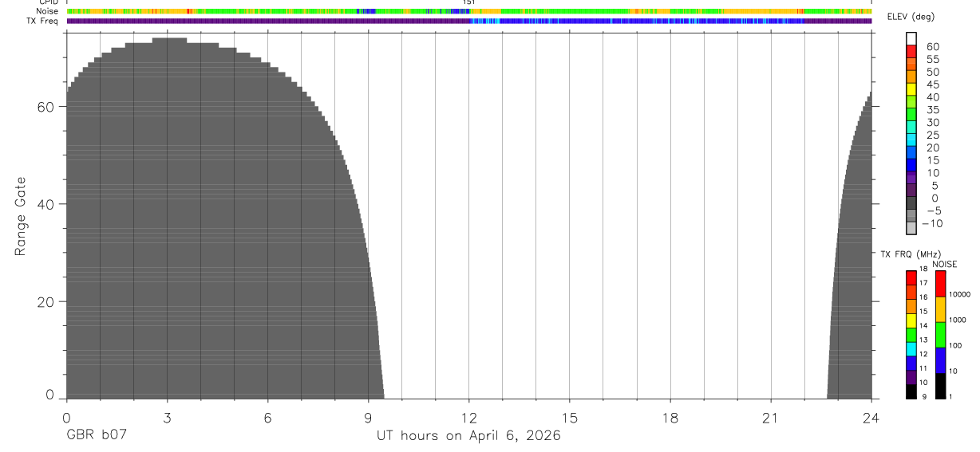This screenshot has width=980, height=452.
Task: Click the bright green ELEV segment beside label 35
Action: pos(911,115)
